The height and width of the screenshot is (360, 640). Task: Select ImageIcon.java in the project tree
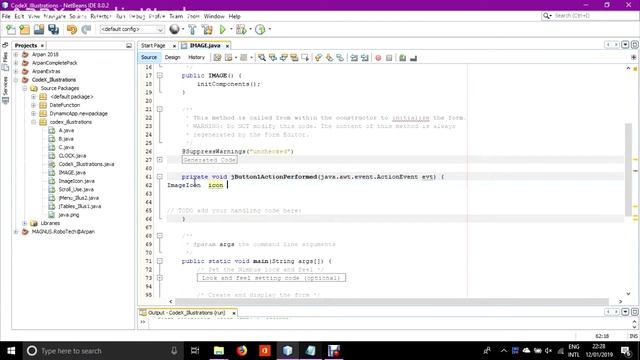[x=76, y=181]
